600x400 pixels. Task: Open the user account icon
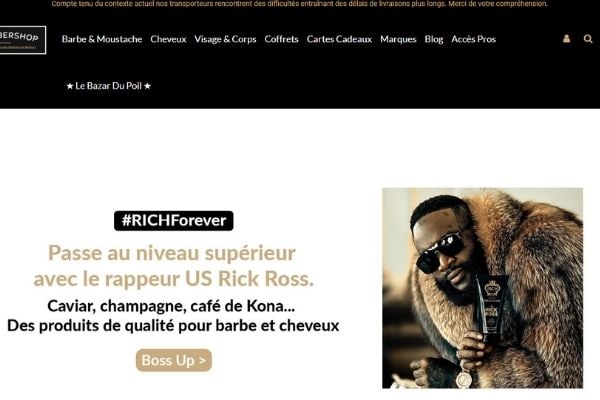566,39
